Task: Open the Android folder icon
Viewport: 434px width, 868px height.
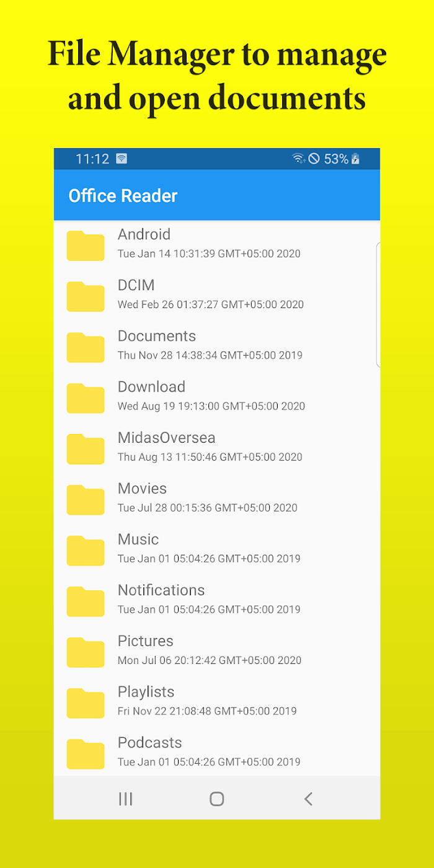Action: (x=86, y=246)
